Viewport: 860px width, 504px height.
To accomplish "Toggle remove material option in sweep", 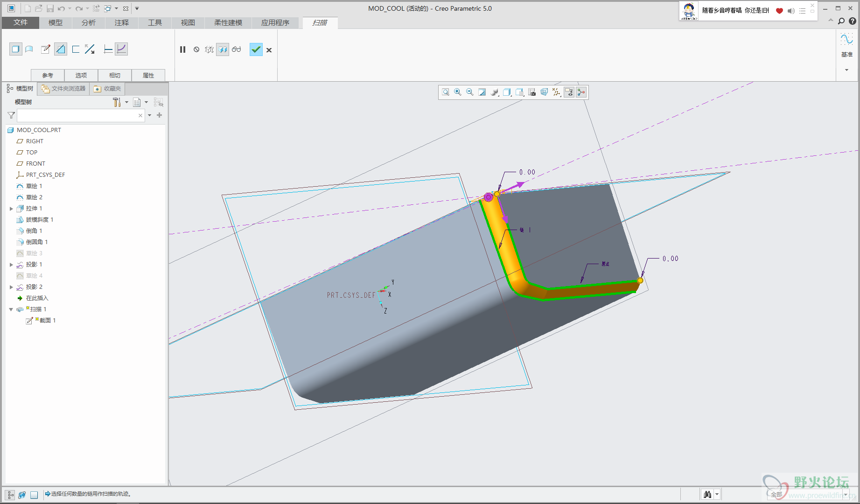I will pos(61,49).
